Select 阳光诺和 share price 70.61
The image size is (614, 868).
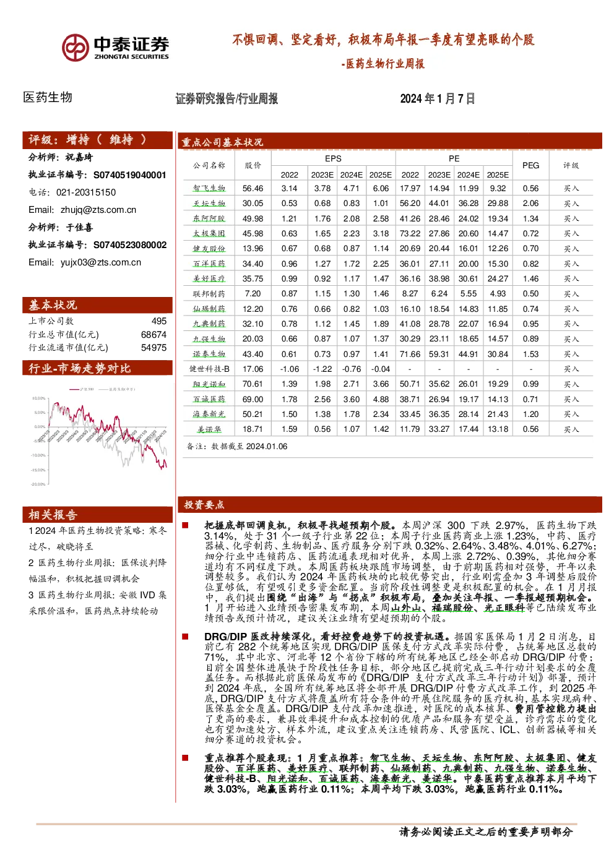253,384
